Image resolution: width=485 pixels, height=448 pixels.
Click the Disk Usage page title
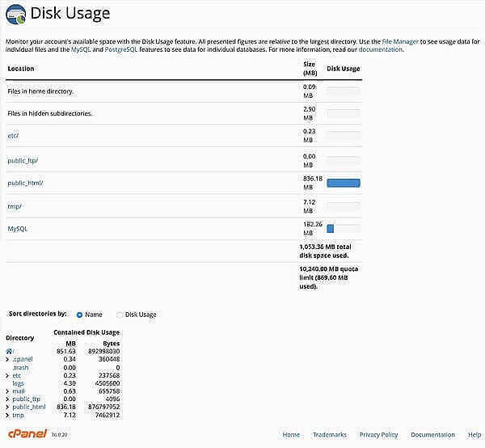70,13
